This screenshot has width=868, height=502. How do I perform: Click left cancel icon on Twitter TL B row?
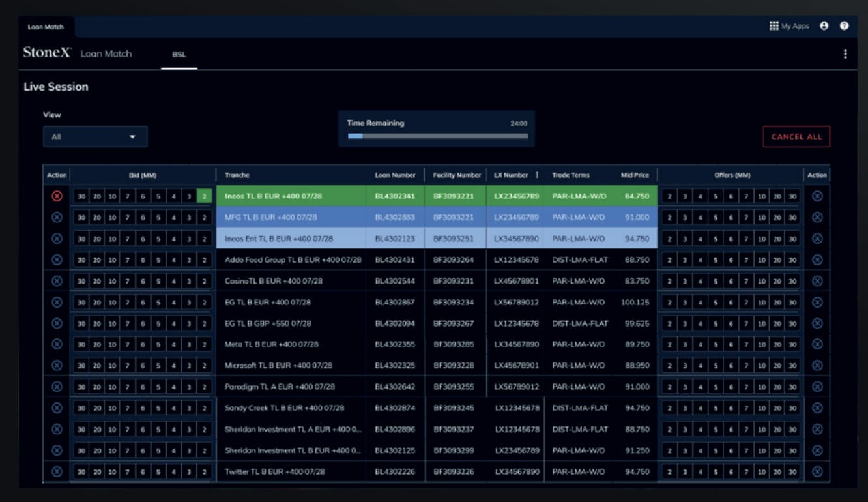pyautogui.click(x=57, y=471)
